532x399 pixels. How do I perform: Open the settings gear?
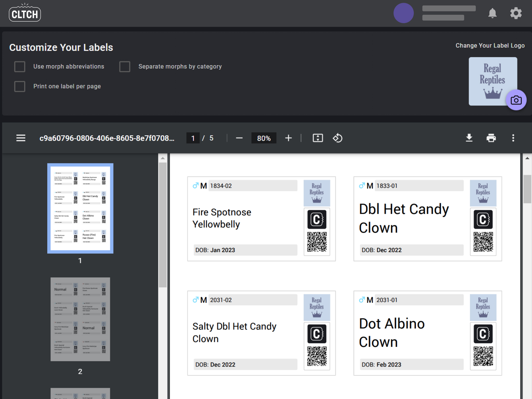coord(516,13)
